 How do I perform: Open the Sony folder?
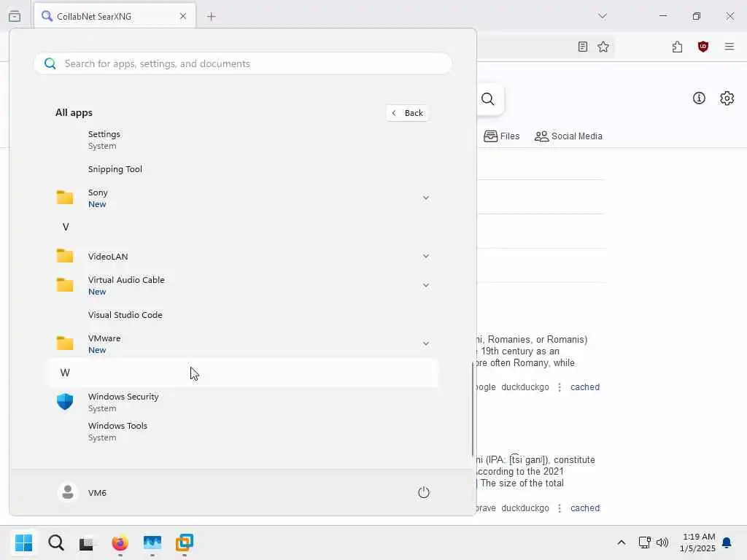[x=243, y=198]
